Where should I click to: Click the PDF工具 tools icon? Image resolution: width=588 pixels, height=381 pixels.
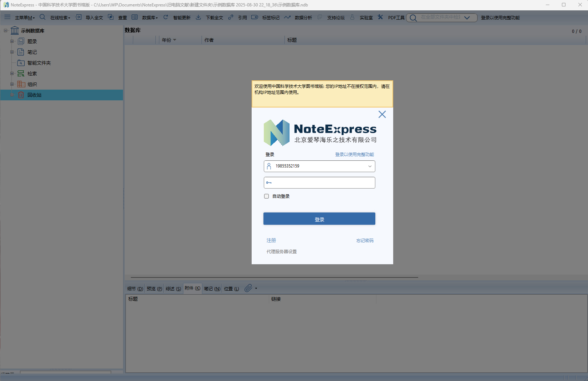click(x=380, y=17)
